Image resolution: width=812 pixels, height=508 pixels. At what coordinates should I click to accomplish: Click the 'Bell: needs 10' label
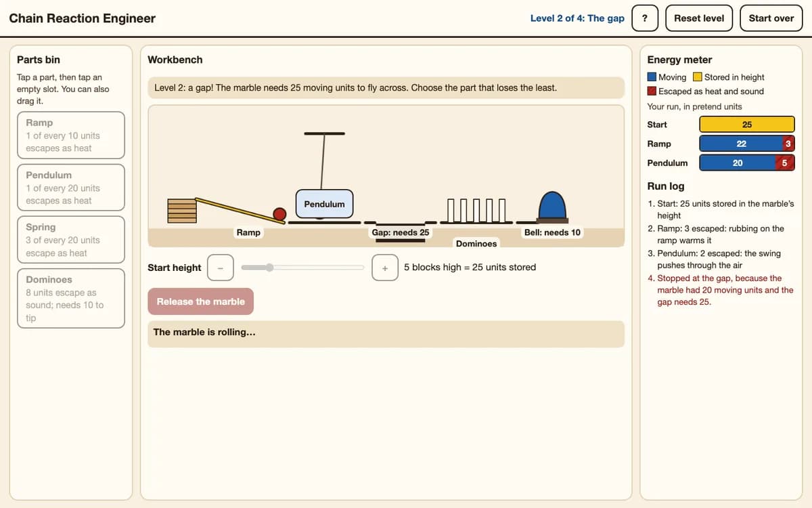[x=552, y=232]
